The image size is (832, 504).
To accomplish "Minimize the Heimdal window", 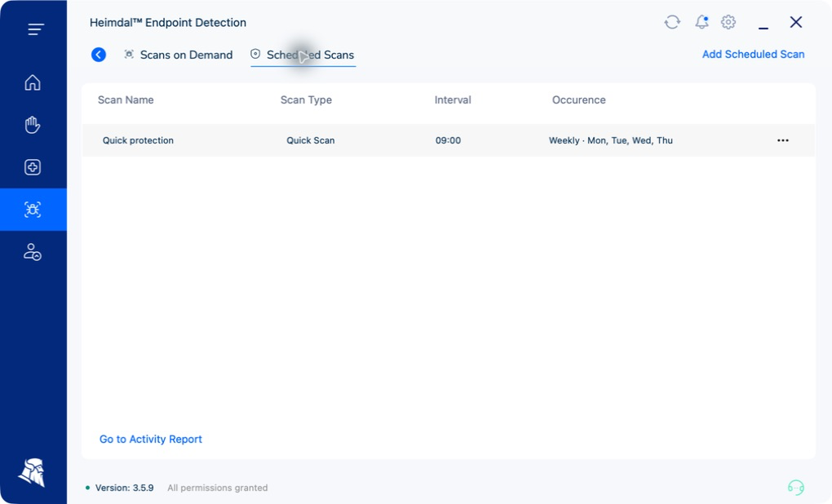I will pos(763,28).
